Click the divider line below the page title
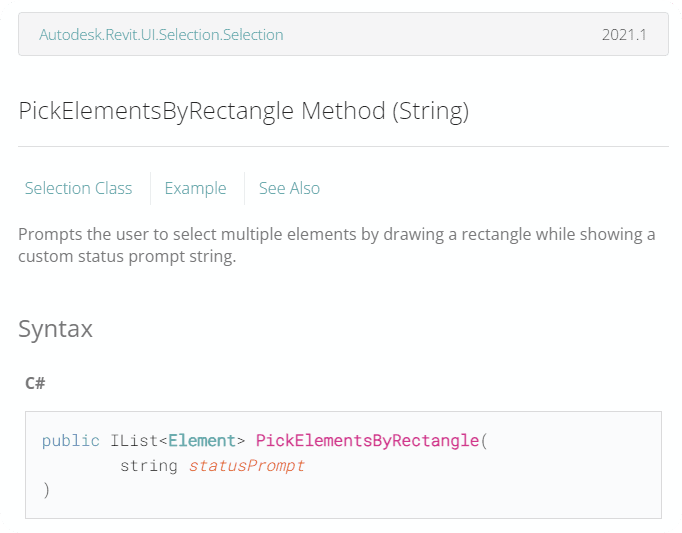This screenshot has width=682, height=533. pos(343,146)
